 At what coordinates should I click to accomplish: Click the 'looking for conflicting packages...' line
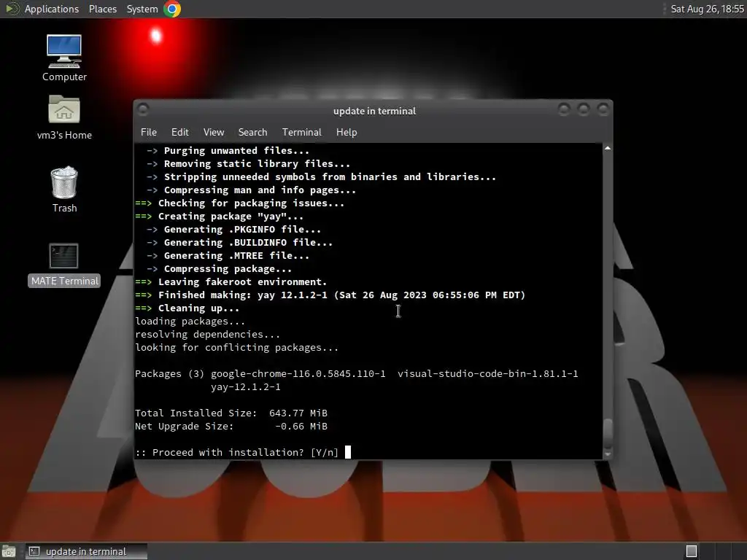click(x=237, y=348)
